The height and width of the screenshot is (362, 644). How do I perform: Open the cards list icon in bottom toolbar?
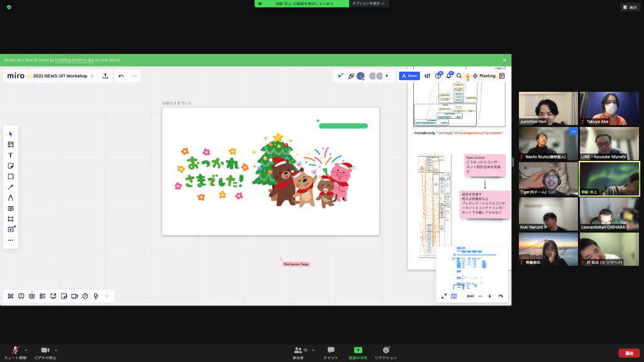pyautogui.click(x=43, y=296)
